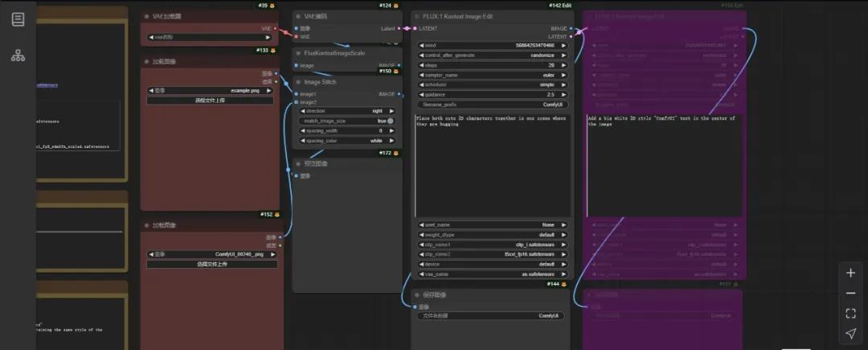Click the Image Stitch node title
This screenshot has height=350, width=868.
[x=320, y=82]
